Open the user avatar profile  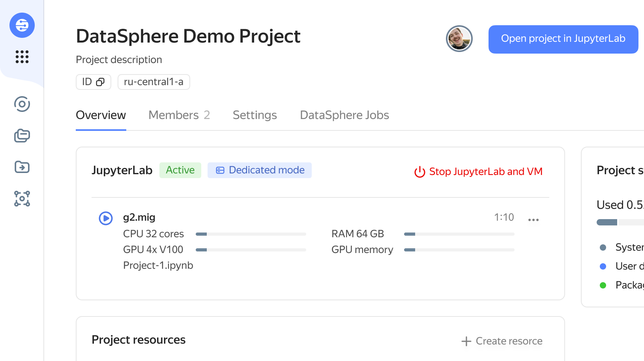click(x=459, y=39)
